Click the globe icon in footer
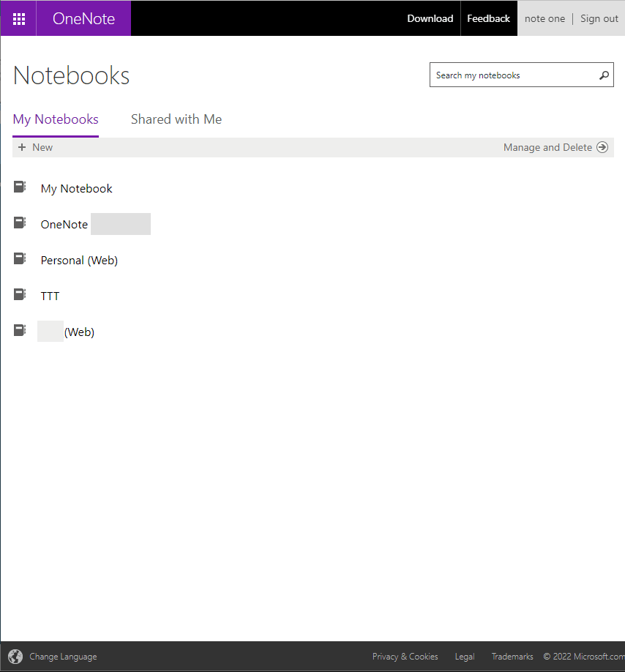The width and height of the screenshot is (625, 672). [15, 657]
